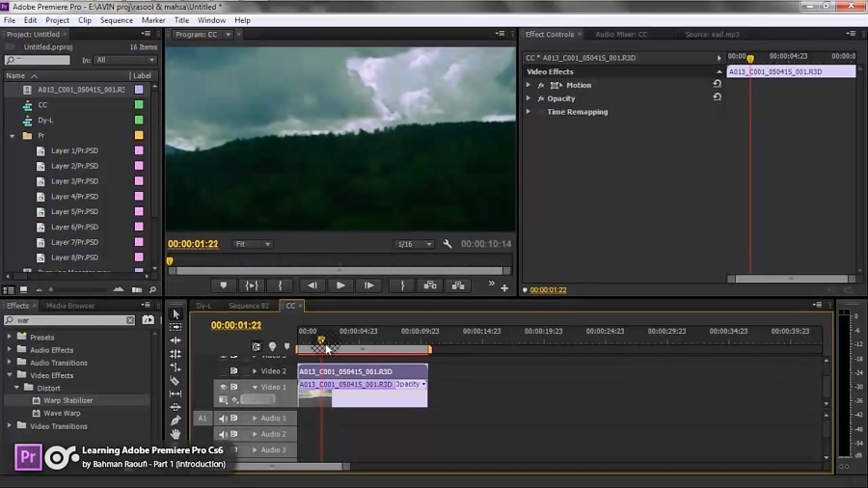Click Go to In/Out bracket button
Screen dimensions: 868x488
click(x=252, y=285)
